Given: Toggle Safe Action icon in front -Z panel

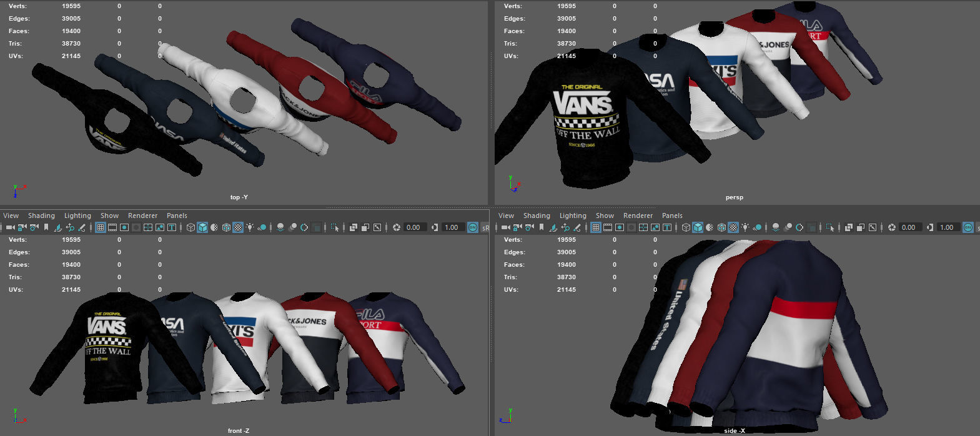Looking at the screenshot, I should click(160, 227).
